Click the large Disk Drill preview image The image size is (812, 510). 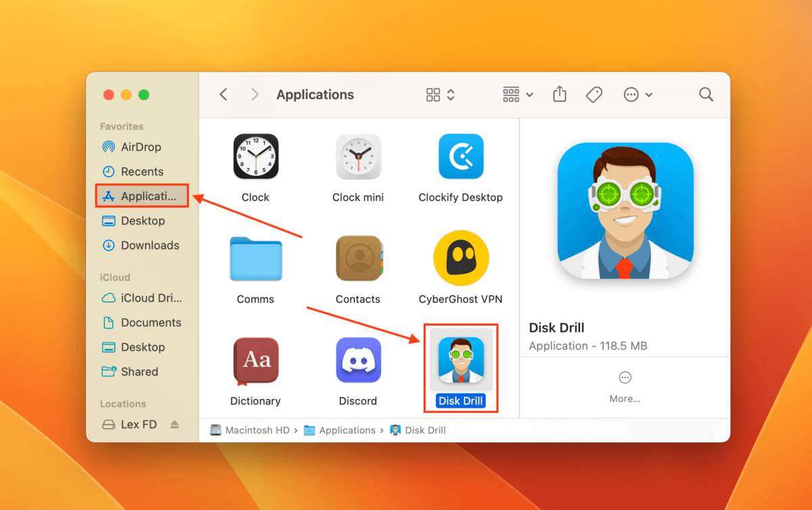pos(625,211)
